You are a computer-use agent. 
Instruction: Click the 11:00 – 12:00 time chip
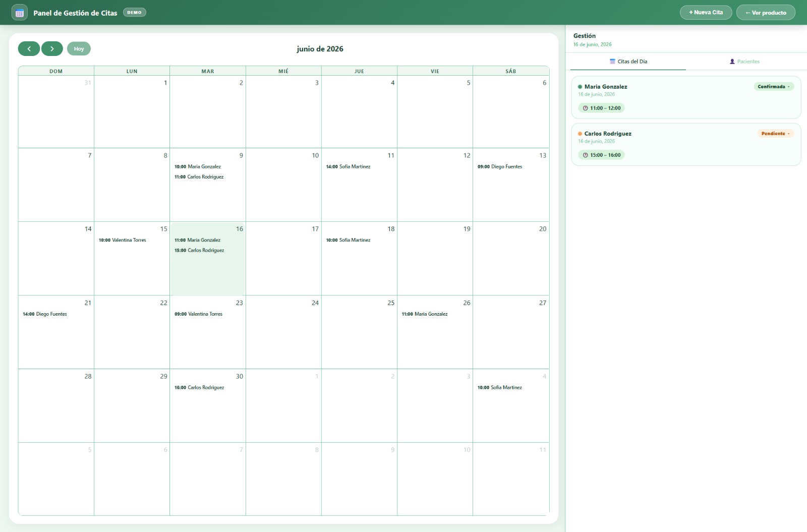pos(601,108)
